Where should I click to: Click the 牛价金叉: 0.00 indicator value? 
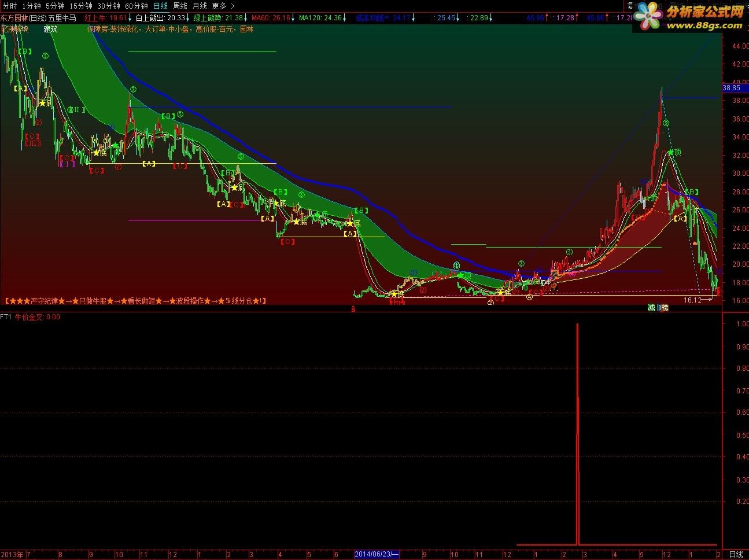(x=38, y=317)
